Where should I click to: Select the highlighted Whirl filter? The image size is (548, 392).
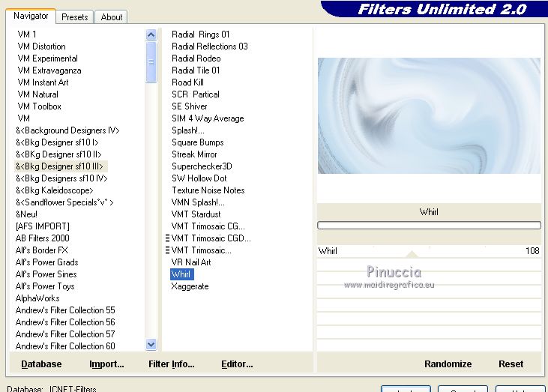pyautogui.click(x=181, y=274)
